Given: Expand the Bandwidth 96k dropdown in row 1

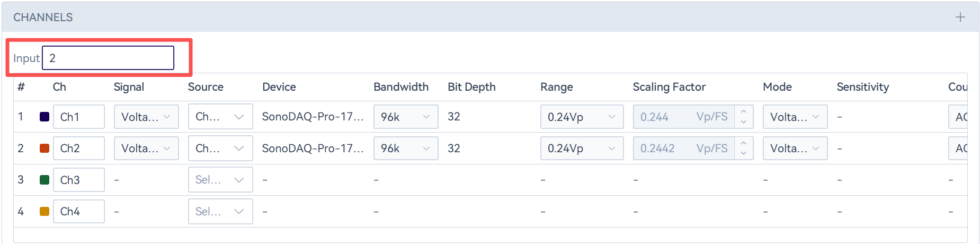Looking at the screenshot, I should click(x=406, y=117).
